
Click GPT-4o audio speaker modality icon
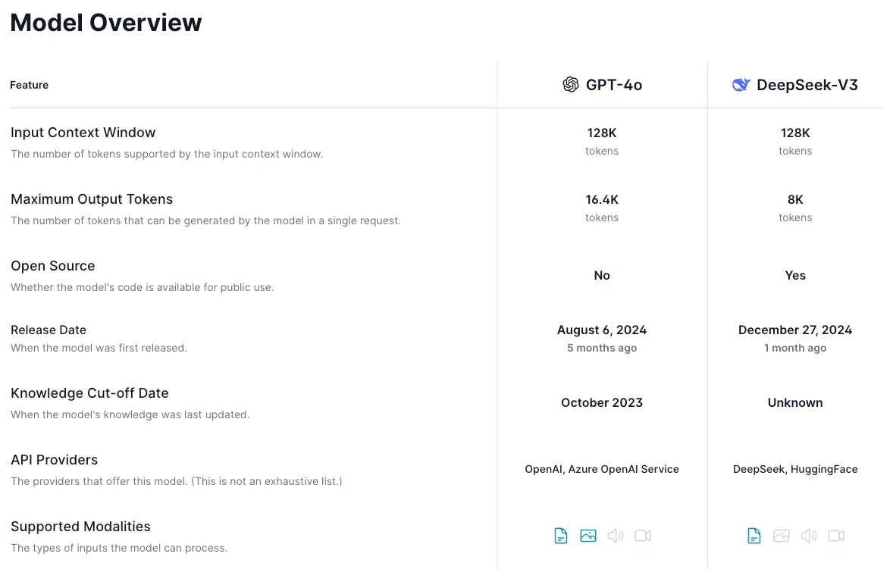coord(616,536)
